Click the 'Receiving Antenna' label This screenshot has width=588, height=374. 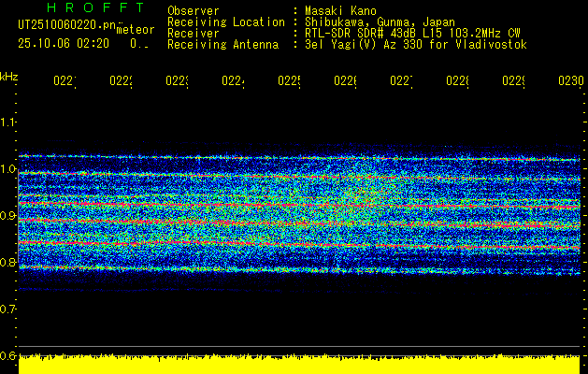[x=222, y=45]
